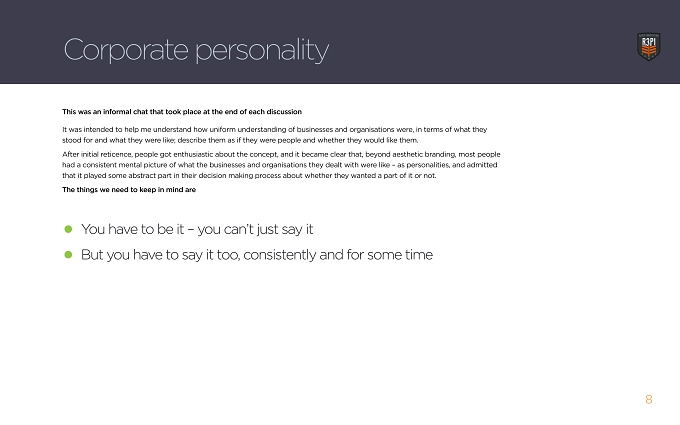Viewport: 680px width, 425px height.
Task: Select the 'You have to be it' line
Action: click(x=197, y=229)
